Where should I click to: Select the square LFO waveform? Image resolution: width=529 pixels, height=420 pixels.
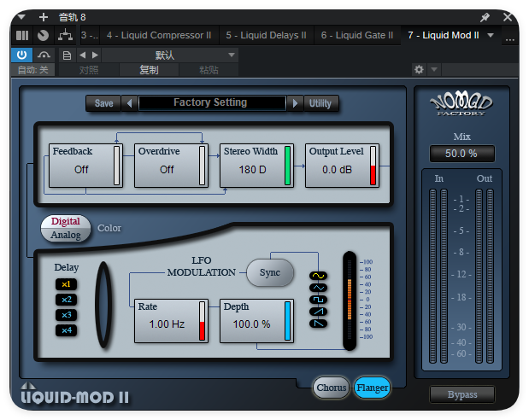[318, 300]
